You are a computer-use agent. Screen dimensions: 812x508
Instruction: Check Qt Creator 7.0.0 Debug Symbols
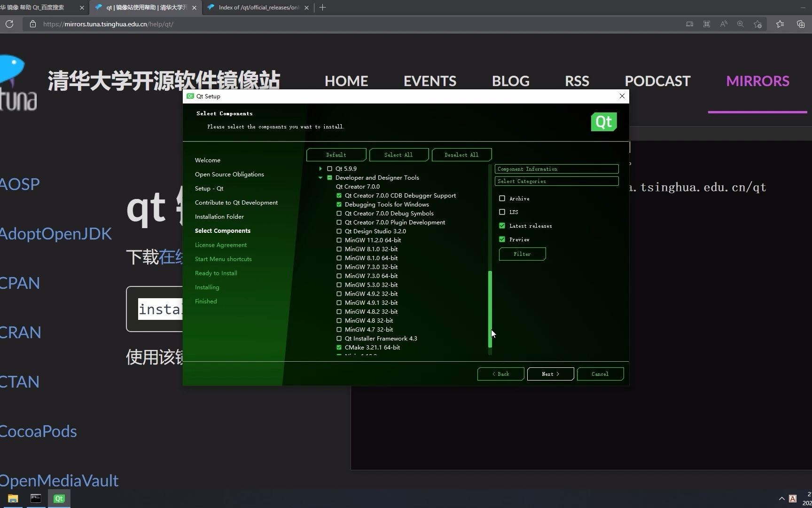pyautogui.click(x=339, y=213)
